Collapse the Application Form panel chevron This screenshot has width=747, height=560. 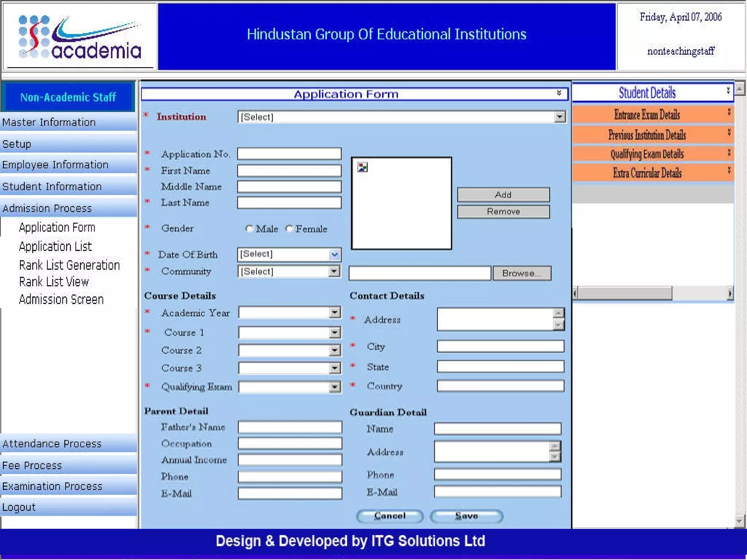[559, 93]
